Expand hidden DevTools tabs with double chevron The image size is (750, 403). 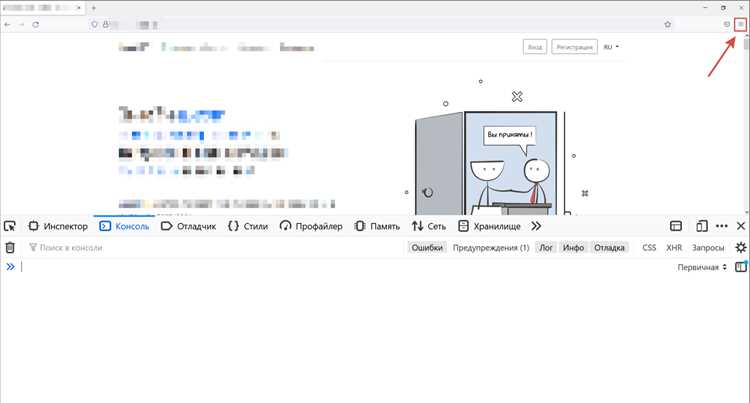pos(536,226)
